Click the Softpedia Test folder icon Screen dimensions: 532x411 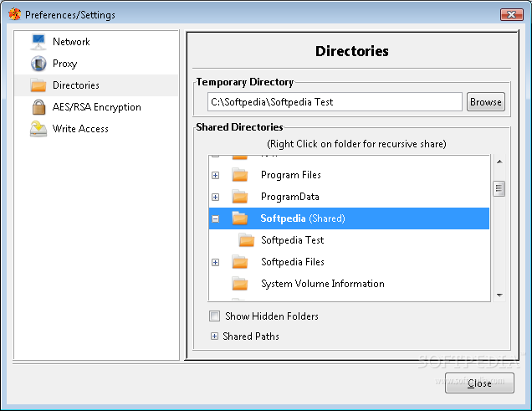246,240
